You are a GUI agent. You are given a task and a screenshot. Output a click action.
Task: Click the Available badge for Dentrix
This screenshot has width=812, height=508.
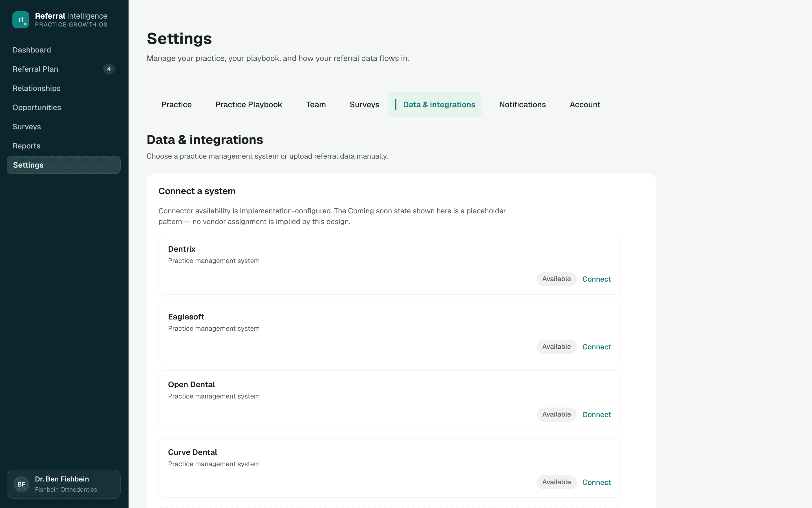pos(556,279)
